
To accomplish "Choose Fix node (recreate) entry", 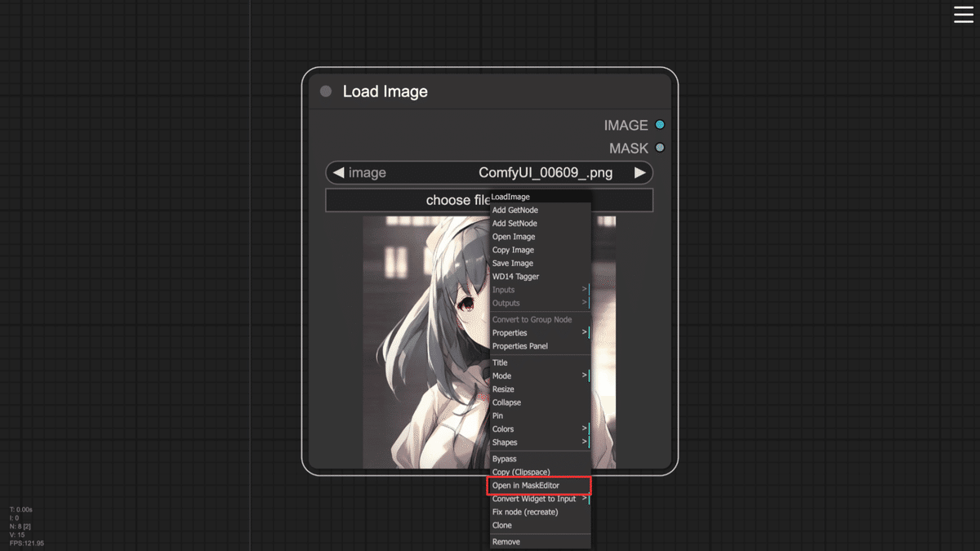I will (x=540, y=512).
